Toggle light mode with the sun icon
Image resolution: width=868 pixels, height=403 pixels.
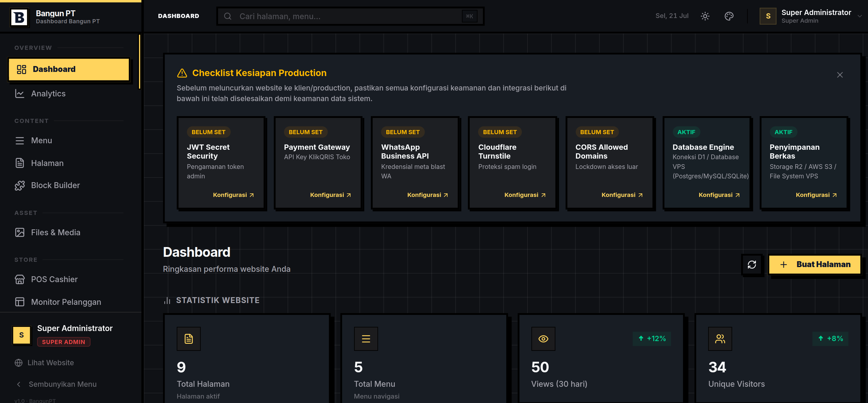705,16
